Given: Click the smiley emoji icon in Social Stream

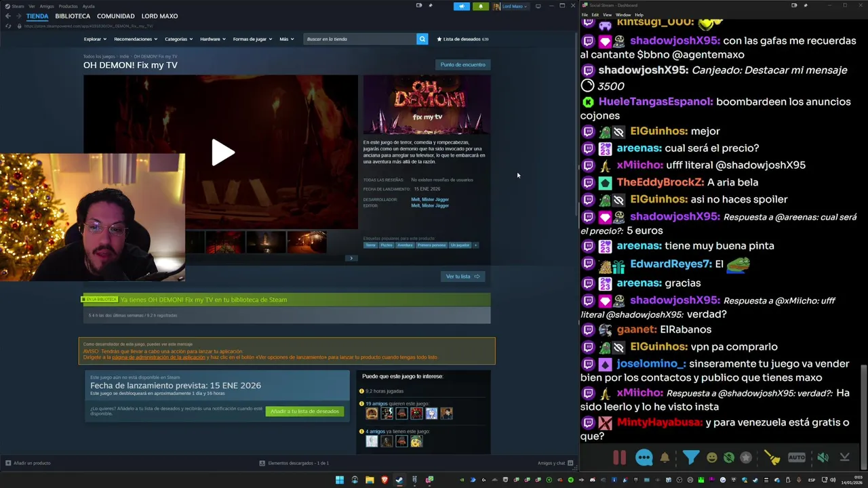Looking at the screenshot, I should [x=711, y=457].
